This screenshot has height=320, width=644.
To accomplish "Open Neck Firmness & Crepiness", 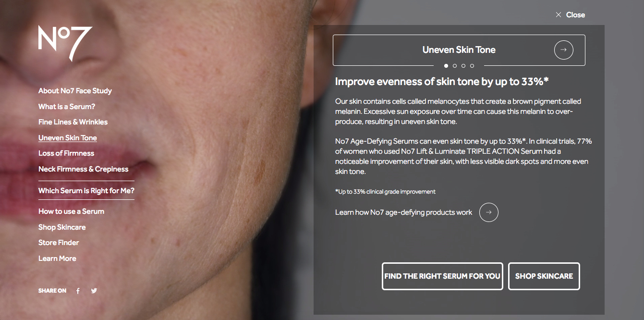I will (84, 169).
